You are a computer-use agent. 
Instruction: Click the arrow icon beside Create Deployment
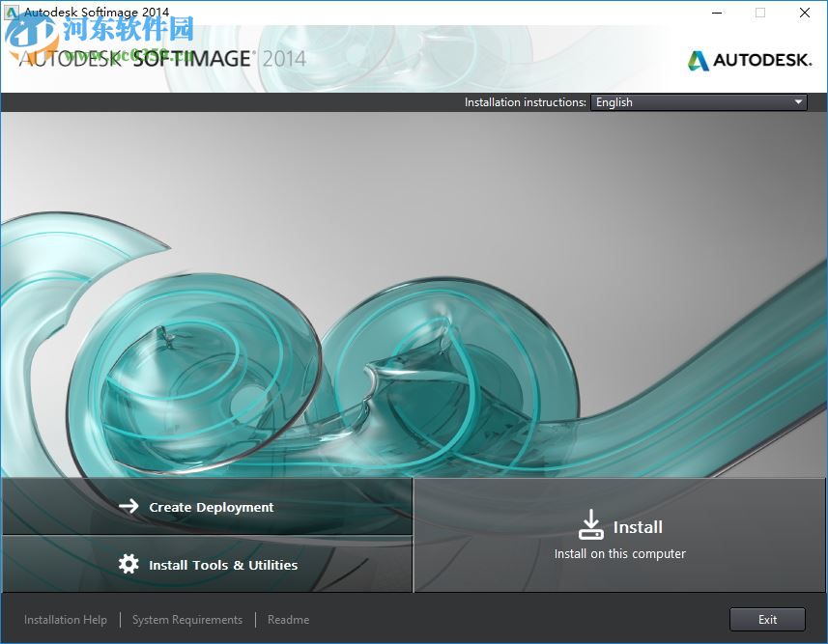click(x=129, y=506)
